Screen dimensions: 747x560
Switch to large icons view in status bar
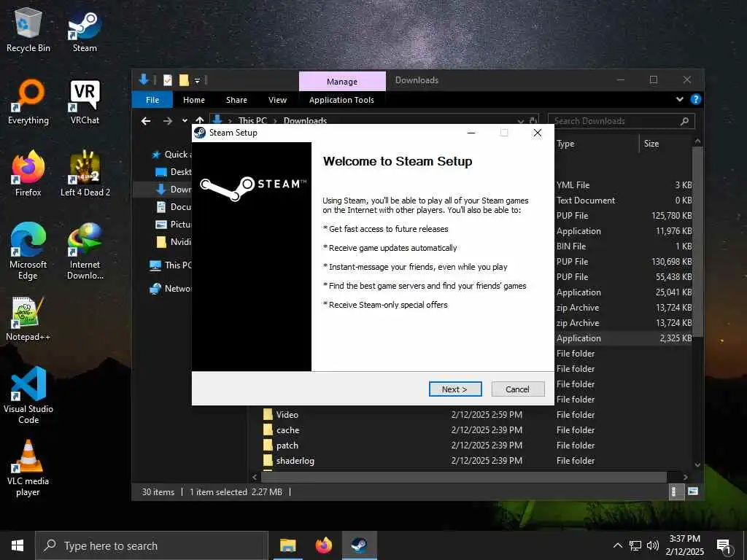693,491
